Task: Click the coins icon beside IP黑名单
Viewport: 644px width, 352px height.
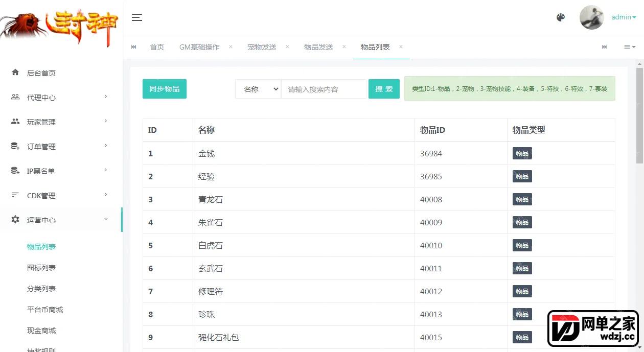Action: click(x=15, y=171)
